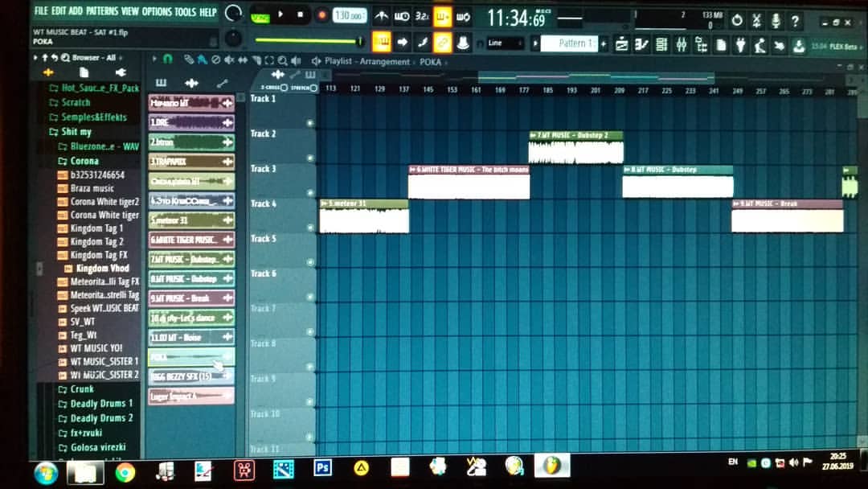This screenshot has height=489, width=868.
Task: Adjust the main volume slider
Action: pos(309,41)
